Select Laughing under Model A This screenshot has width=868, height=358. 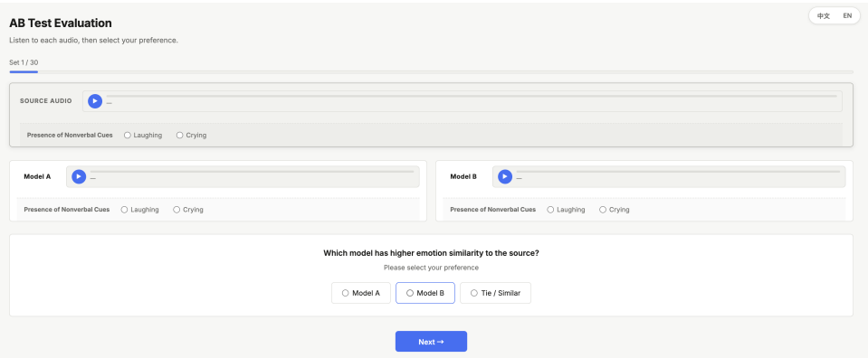point(140,210)
